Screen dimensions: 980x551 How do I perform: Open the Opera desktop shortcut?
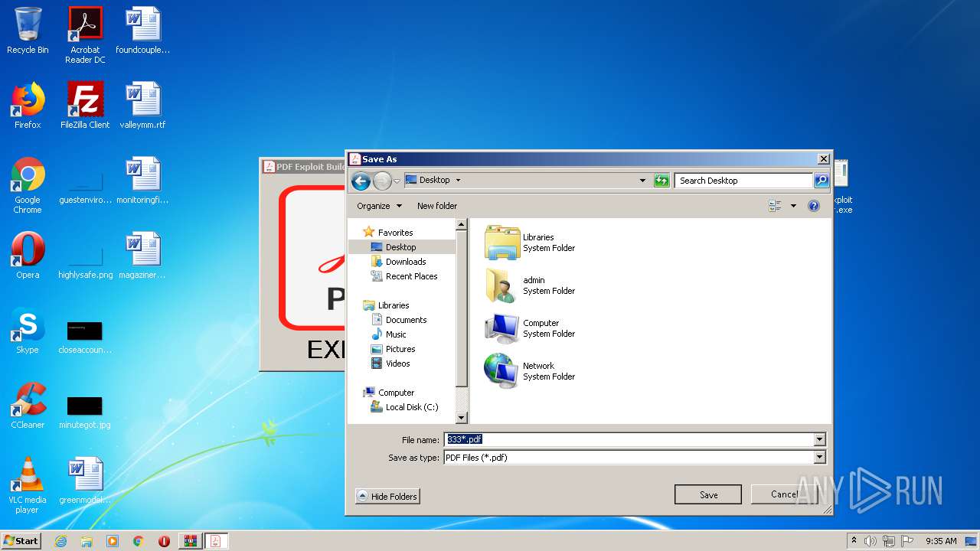tap(28, 256)
